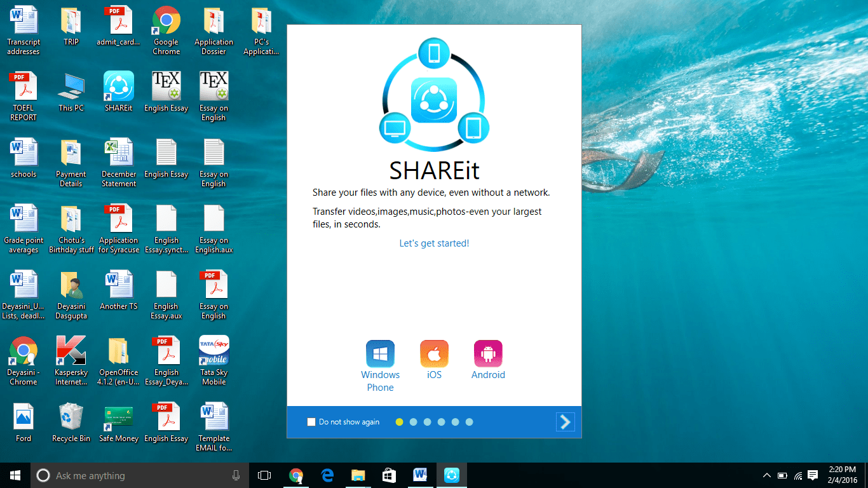Select the admit_card PDF icon
This screenshot has height=488, width=868.
[119, 20]
